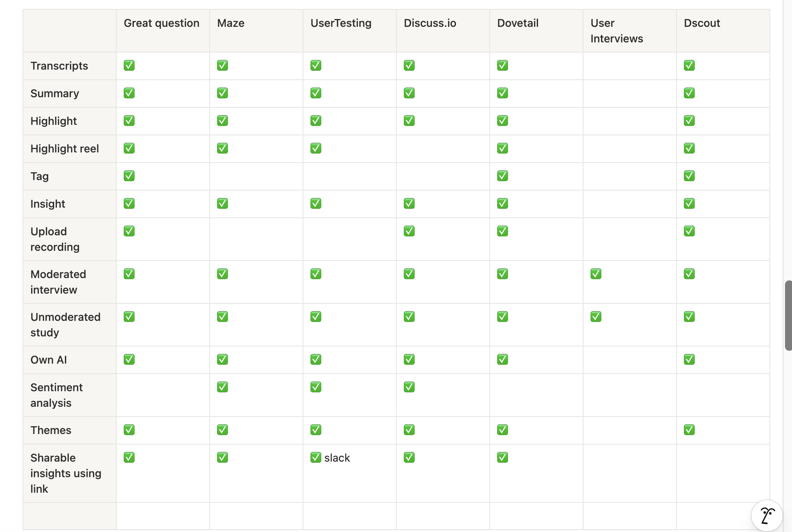Toggle the Themes checkmark under Dscout
This screenshot has height=532, width=792.
coord(689,430)
